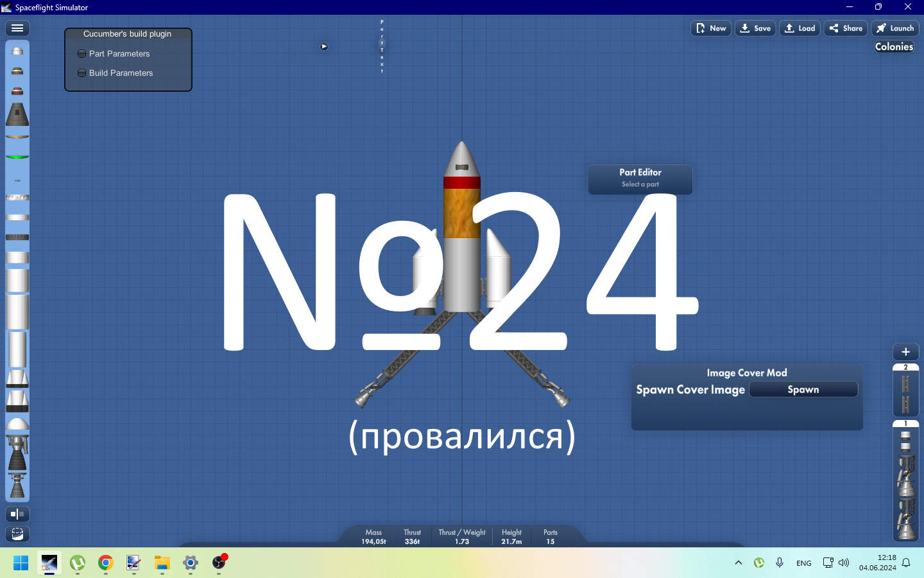Select stage 2 header
The width and height of the screenshot is (924, 578).
point(906,367)
